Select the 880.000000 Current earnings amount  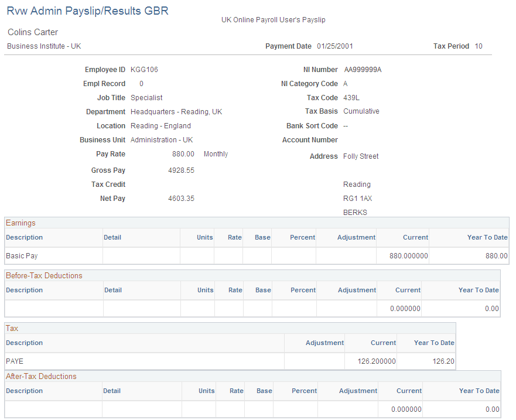[x=408, y=255]
